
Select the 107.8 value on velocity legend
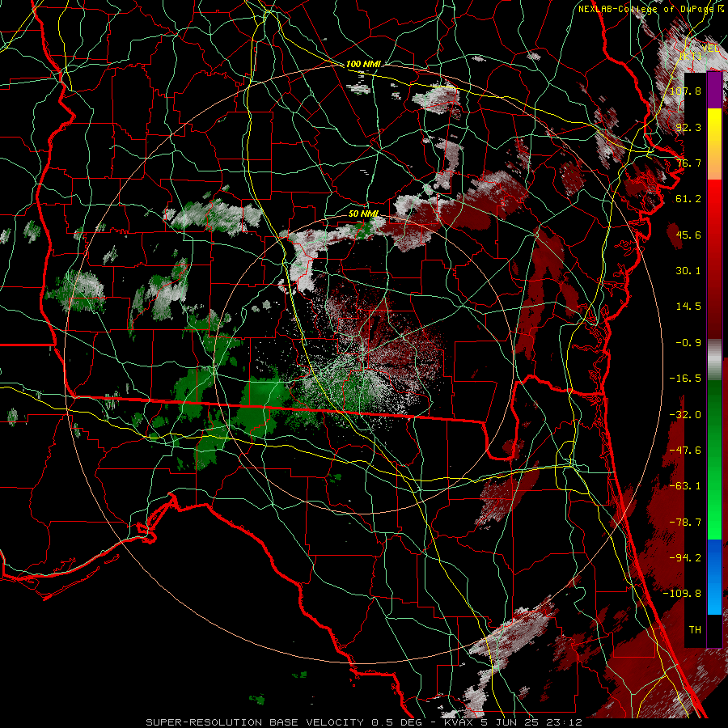pyautogui.click(x=685, y=91)
